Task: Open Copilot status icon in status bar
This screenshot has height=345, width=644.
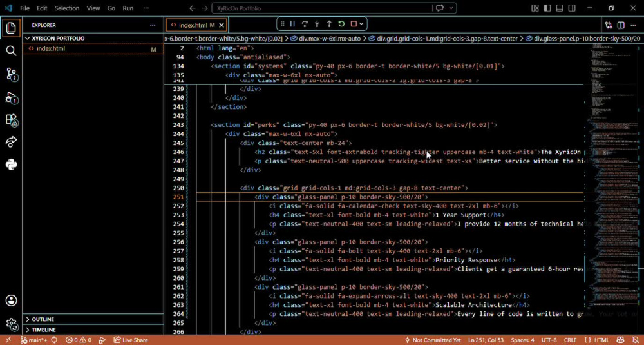Action: click(620, 340)
